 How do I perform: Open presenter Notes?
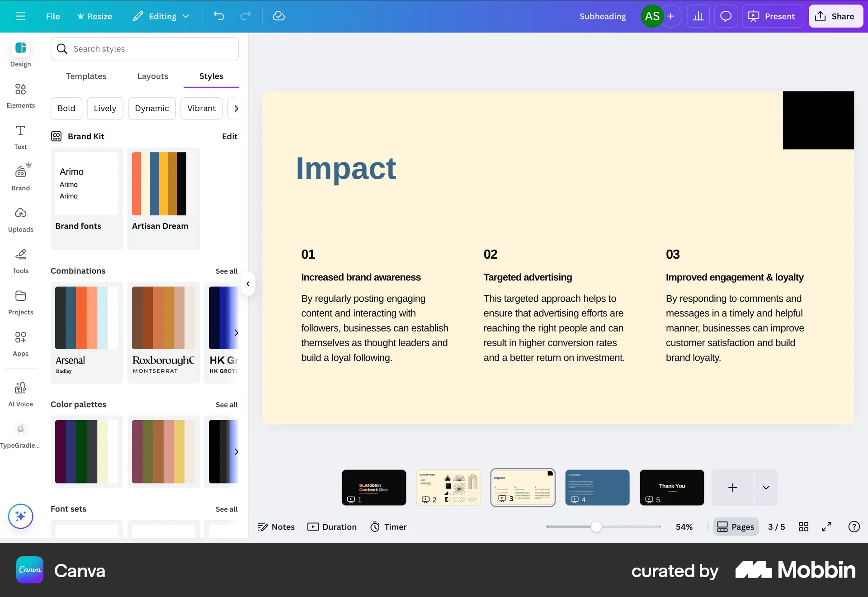click(x=276, y=527)
